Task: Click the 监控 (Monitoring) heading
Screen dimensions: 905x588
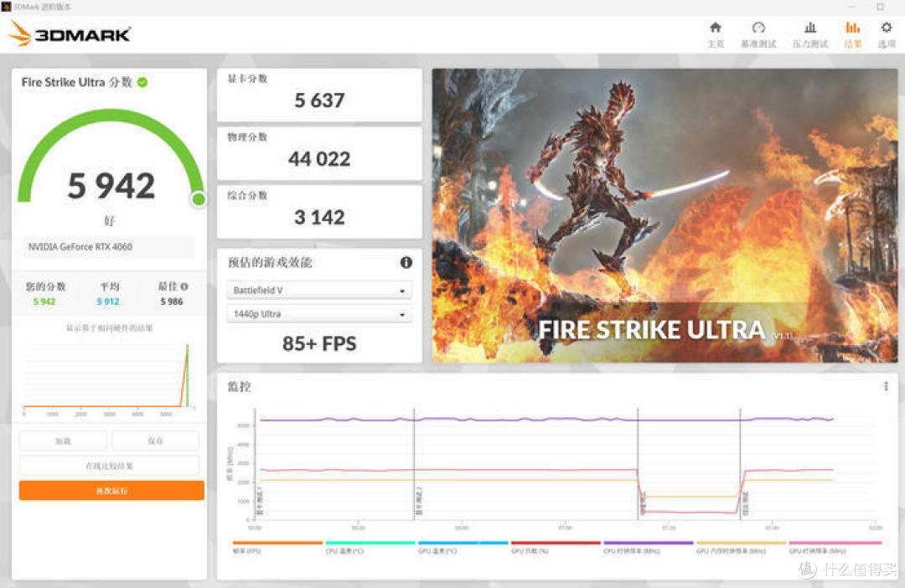Action: point(239,387)
